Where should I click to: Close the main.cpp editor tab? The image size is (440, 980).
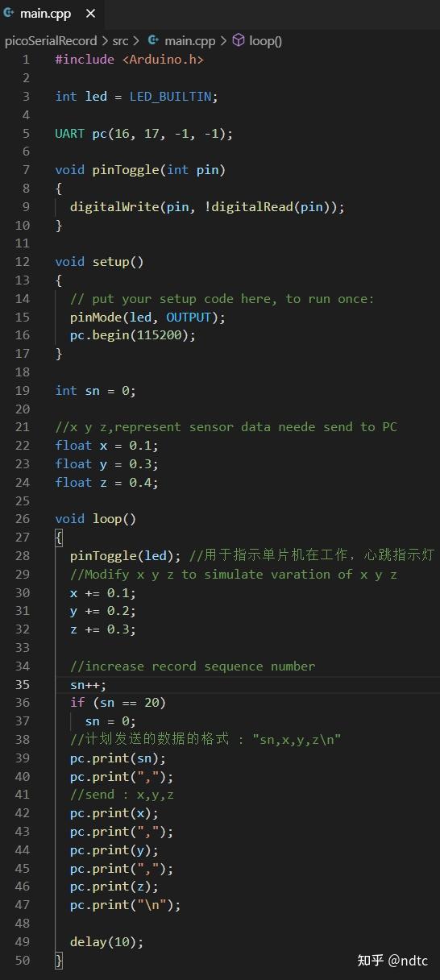click(90, 14)
